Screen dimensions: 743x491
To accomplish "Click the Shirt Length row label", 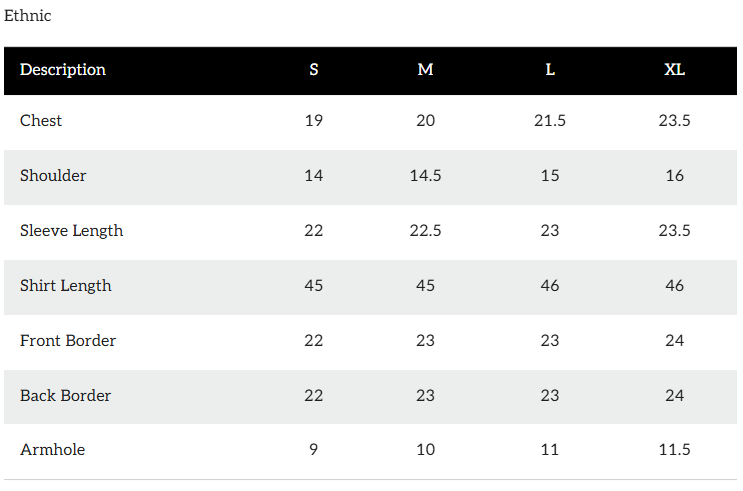I will coord(66,286).
